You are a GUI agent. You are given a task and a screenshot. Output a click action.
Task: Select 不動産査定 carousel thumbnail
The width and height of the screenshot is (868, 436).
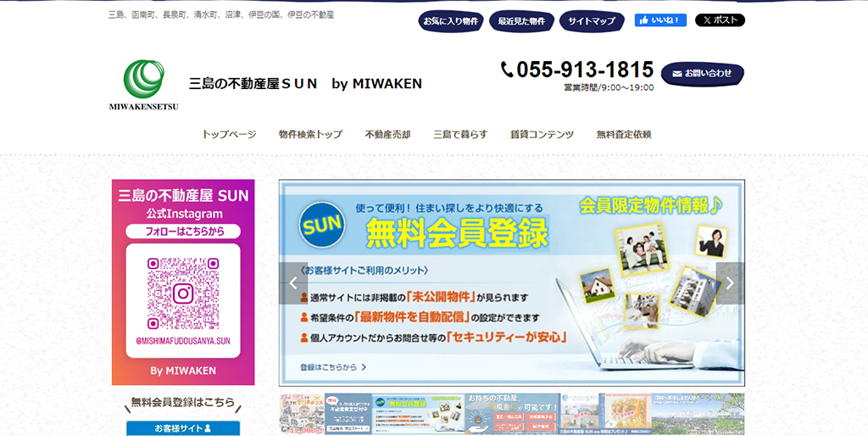(x=348, y=414)
